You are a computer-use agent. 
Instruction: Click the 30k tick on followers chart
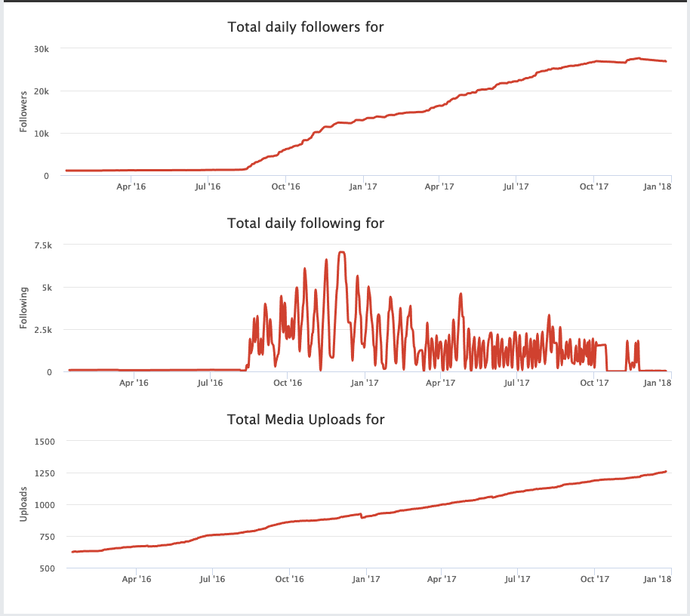(x=39, y=49)
